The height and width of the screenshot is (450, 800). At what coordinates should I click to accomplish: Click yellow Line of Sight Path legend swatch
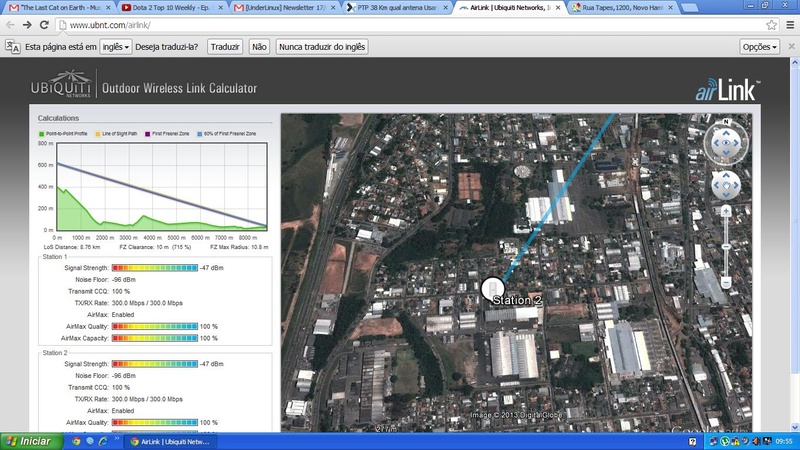(x=98, y=134)
